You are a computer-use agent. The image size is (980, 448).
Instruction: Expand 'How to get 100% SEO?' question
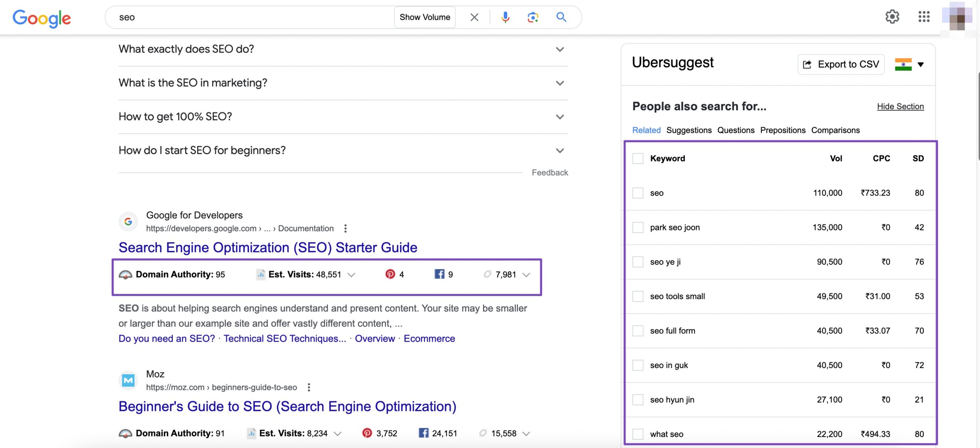pyautogui.click(x=343, y=117)
